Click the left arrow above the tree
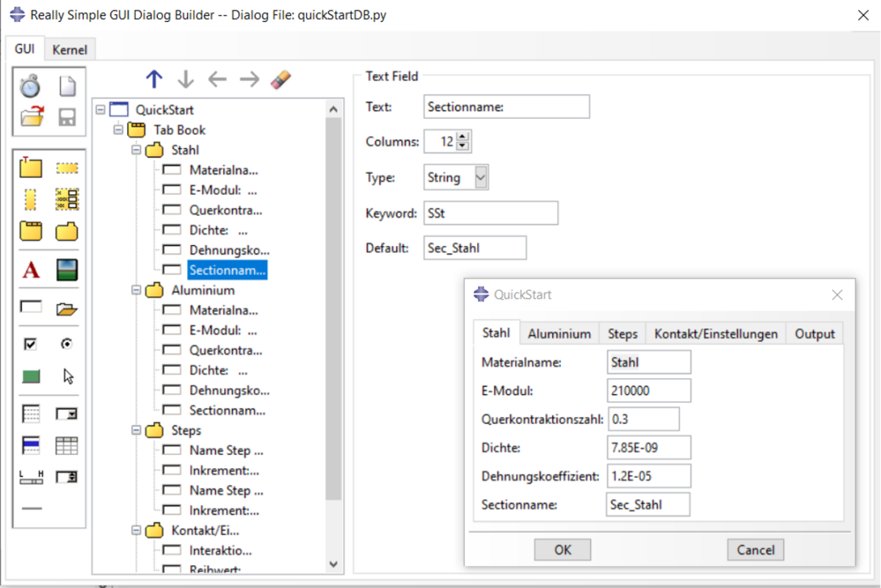 (x=217, y=79)
